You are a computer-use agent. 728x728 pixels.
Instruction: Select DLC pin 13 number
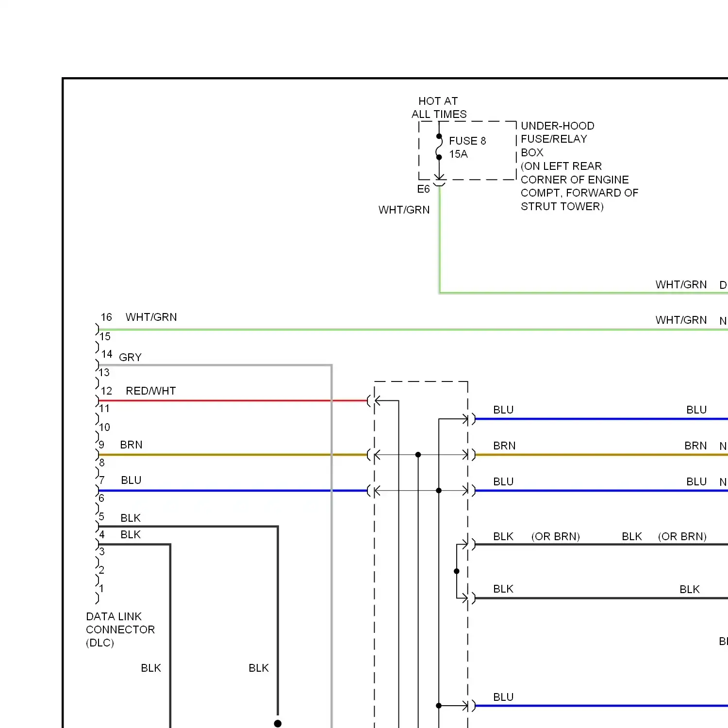(x=104, y=373)
